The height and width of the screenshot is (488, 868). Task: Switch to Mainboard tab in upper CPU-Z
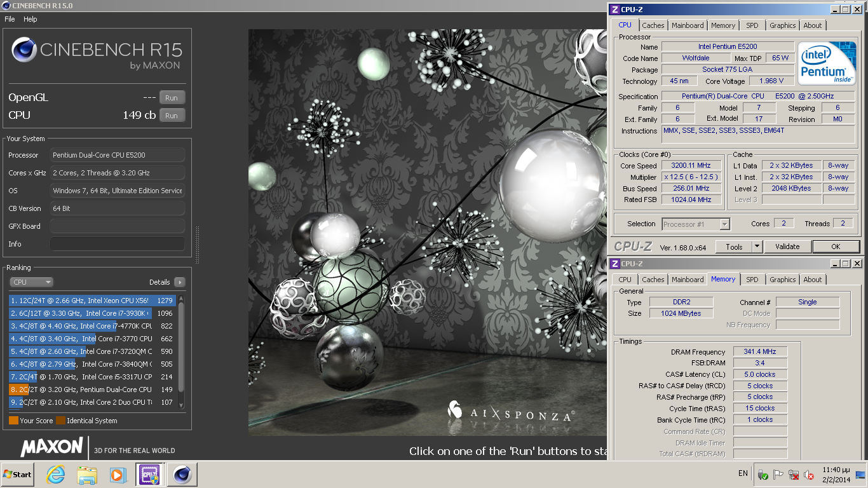(x=688, y=25)
